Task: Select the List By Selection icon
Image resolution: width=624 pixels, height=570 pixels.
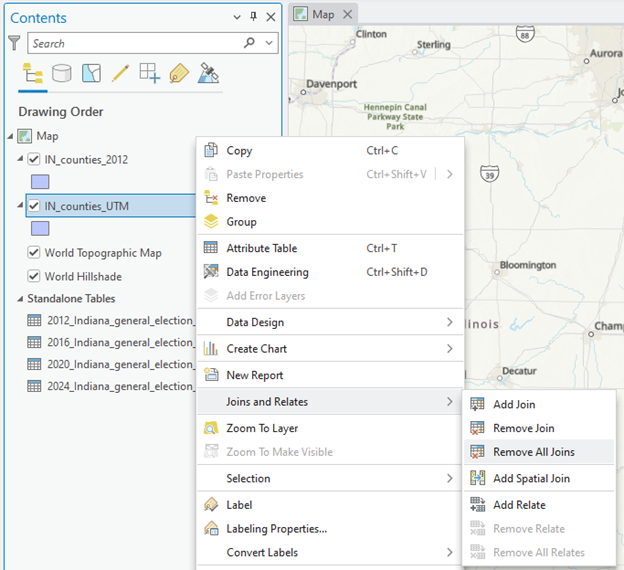Action: (91, 73)
